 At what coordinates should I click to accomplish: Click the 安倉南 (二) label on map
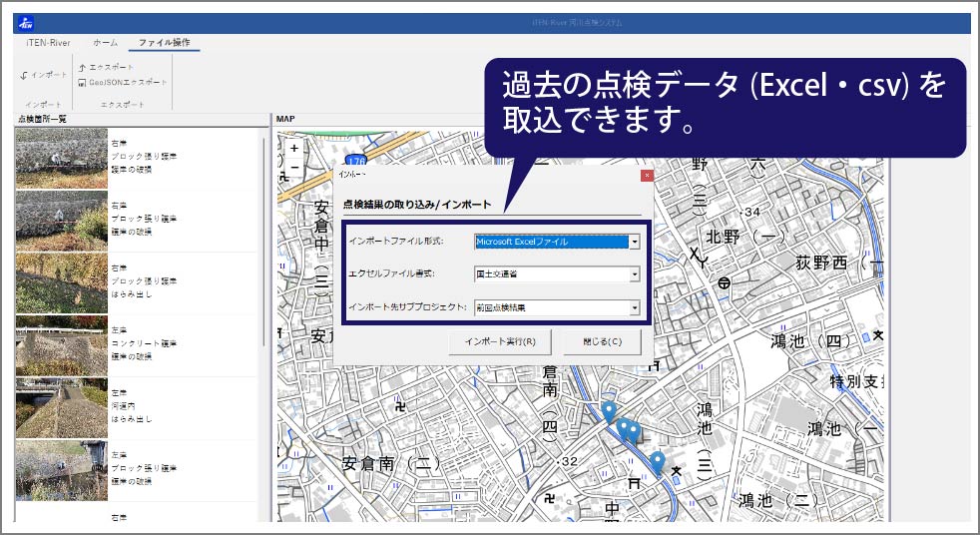tap(391, 463)
